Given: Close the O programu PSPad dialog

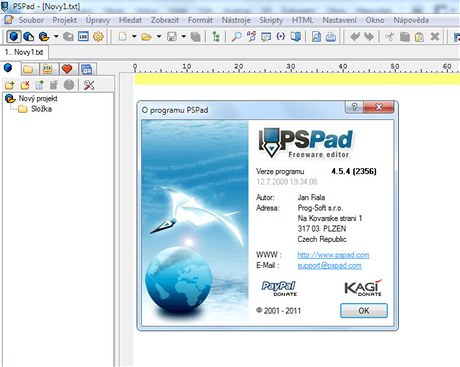Looking at the screenshot, I should [x=379, y=107].
